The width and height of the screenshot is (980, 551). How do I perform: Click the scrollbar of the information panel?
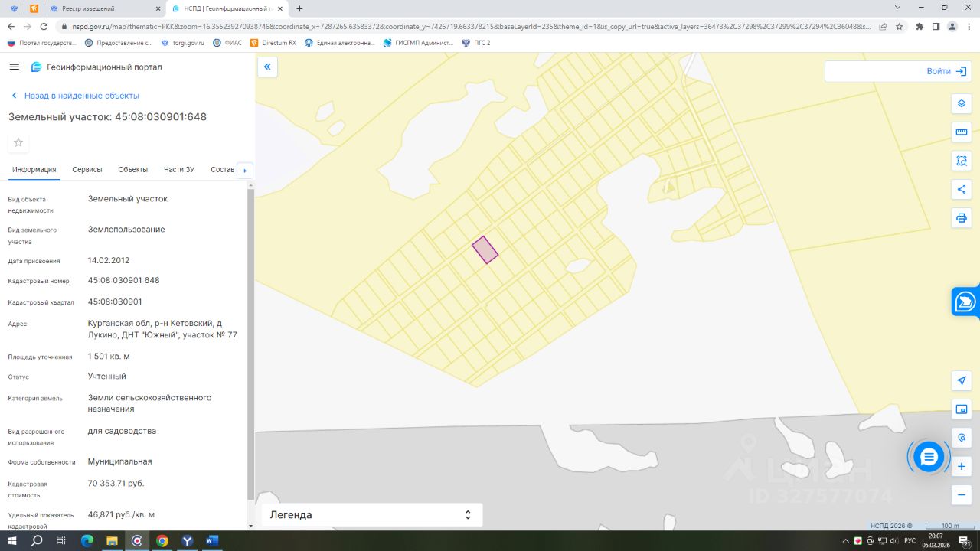(250, 344)
